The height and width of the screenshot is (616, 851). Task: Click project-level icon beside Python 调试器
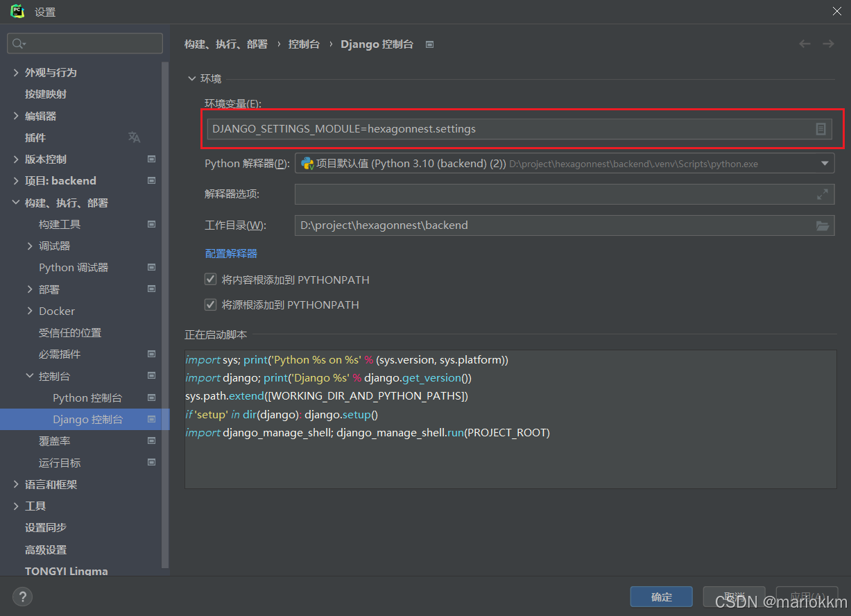pyautogui.click(x=152, y=267)
